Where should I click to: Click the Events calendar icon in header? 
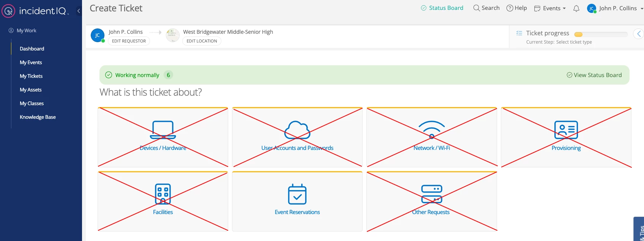pyautogui.click(x=537, y=8)
